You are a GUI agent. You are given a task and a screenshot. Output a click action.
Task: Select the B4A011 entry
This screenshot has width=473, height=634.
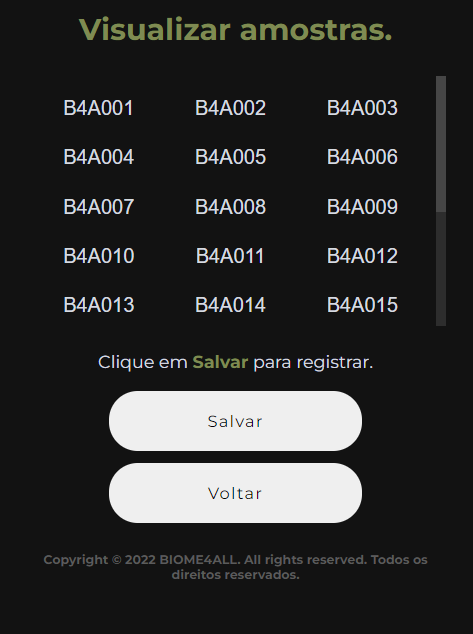coord(230,256)
